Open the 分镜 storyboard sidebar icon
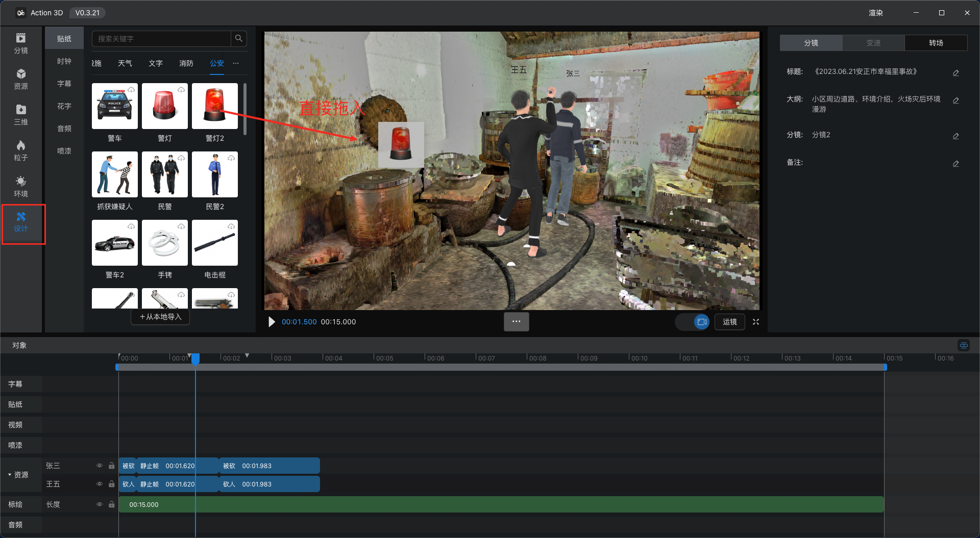 21,43
